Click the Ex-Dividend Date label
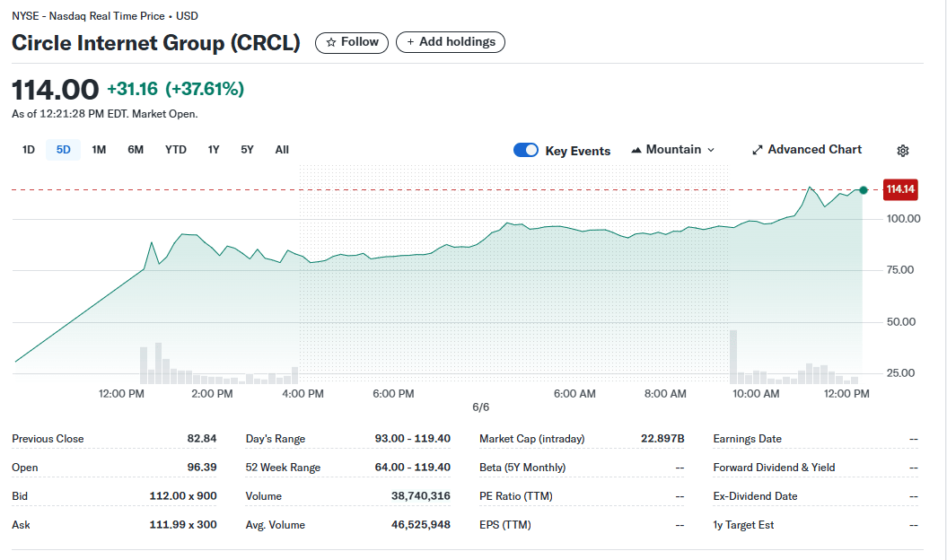 click(755, 496)
